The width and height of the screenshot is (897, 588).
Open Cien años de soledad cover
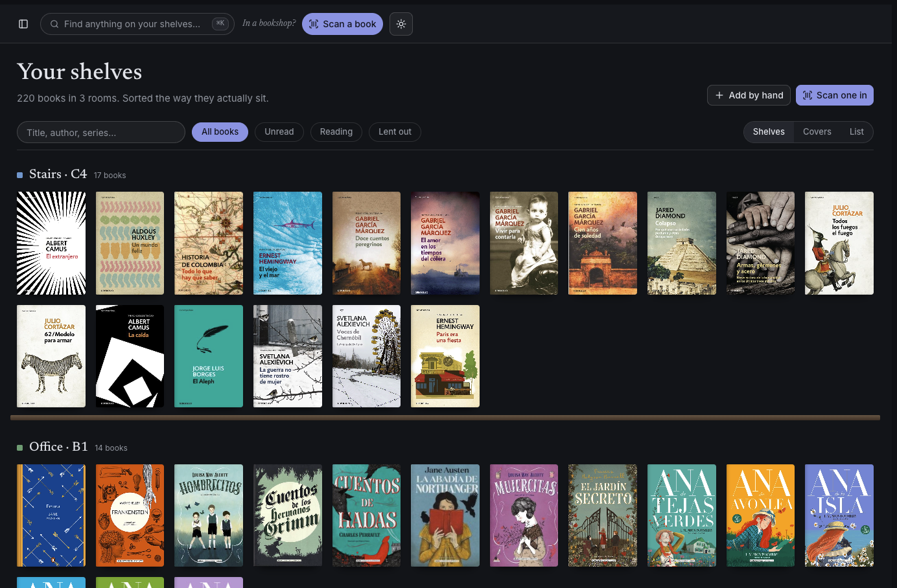[x=603, y=243]
